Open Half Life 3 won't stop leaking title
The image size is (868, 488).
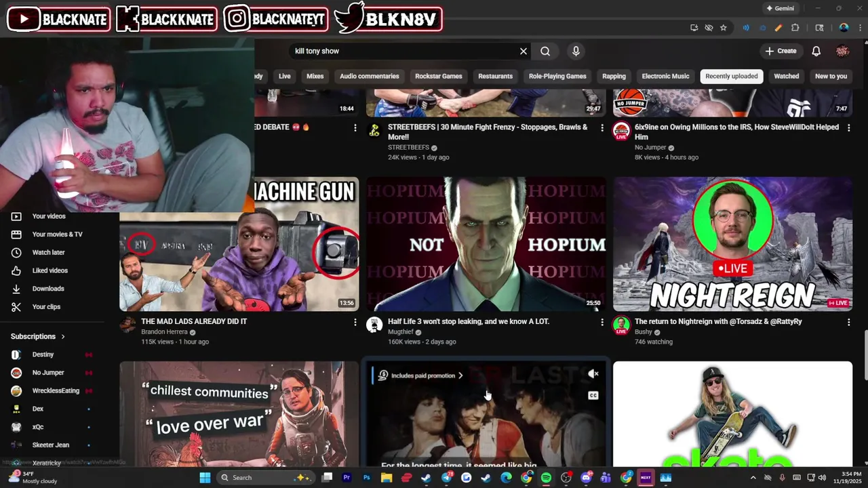tap(469, 321)
